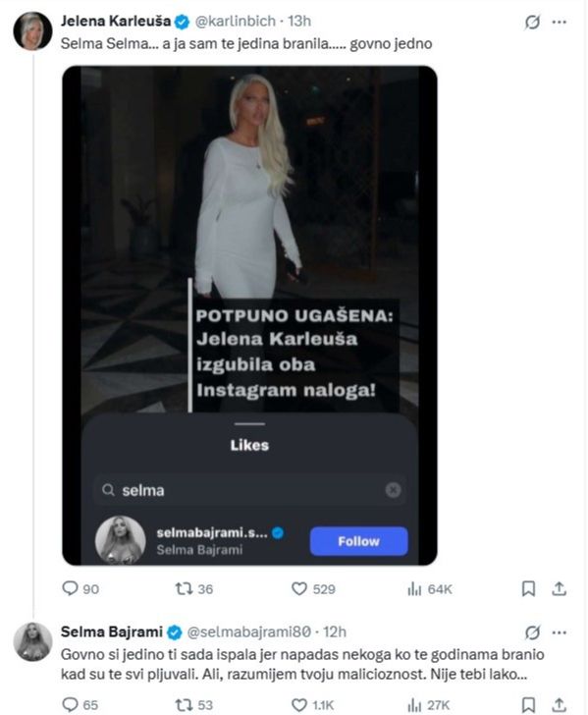
Task: Open @karlinbich profile handle link
Action: tap(236, 21)
